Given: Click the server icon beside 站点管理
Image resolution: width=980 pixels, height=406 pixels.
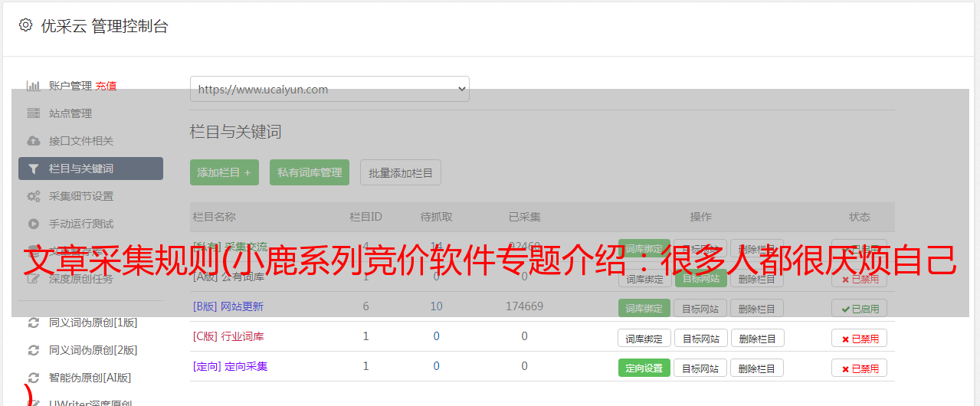Looking at the screenshot, I should click(x=34, y=113).
